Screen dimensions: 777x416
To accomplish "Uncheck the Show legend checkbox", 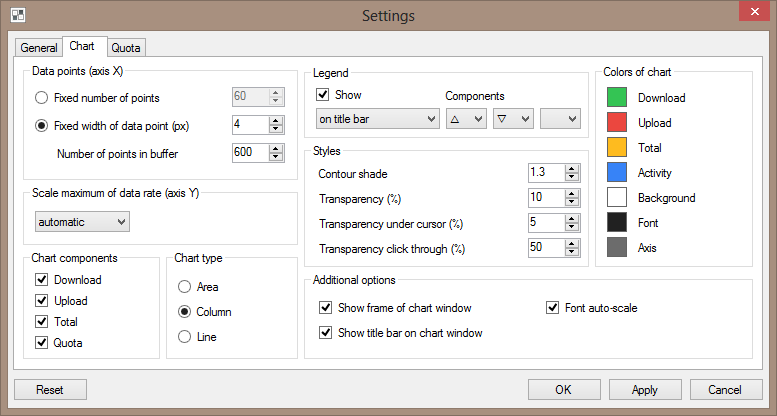I will coord(323,95).
